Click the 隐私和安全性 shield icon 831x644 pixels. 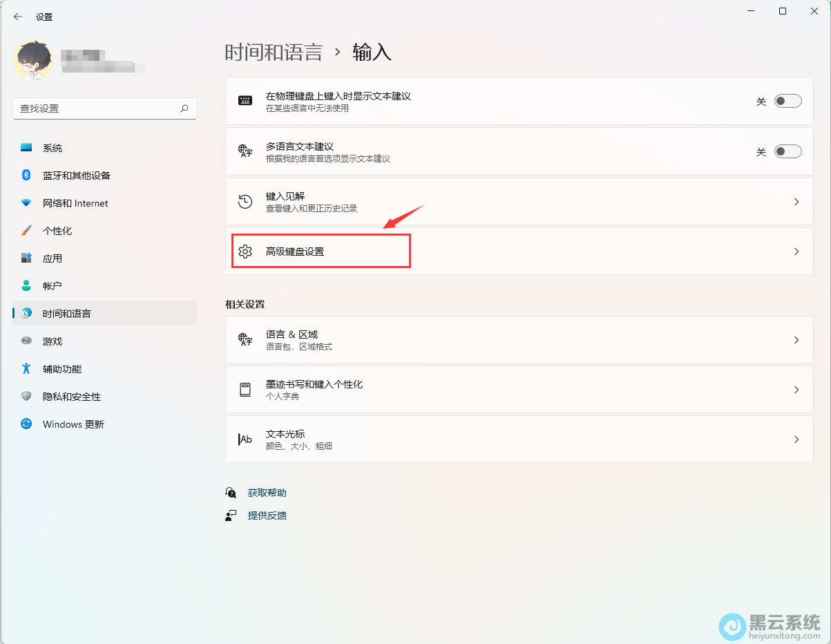click(26, 397)
